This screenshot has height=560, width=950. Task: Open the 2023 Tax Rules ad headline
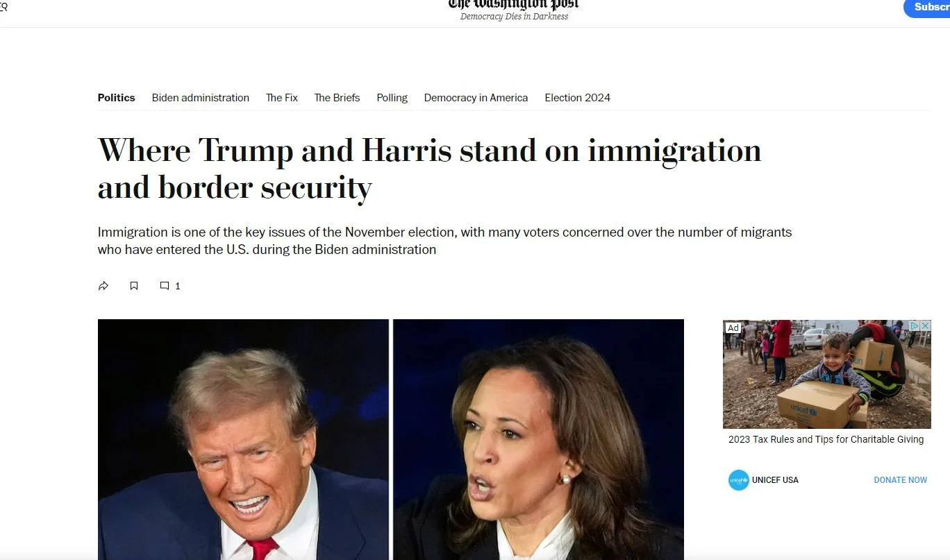coord(826,439)
